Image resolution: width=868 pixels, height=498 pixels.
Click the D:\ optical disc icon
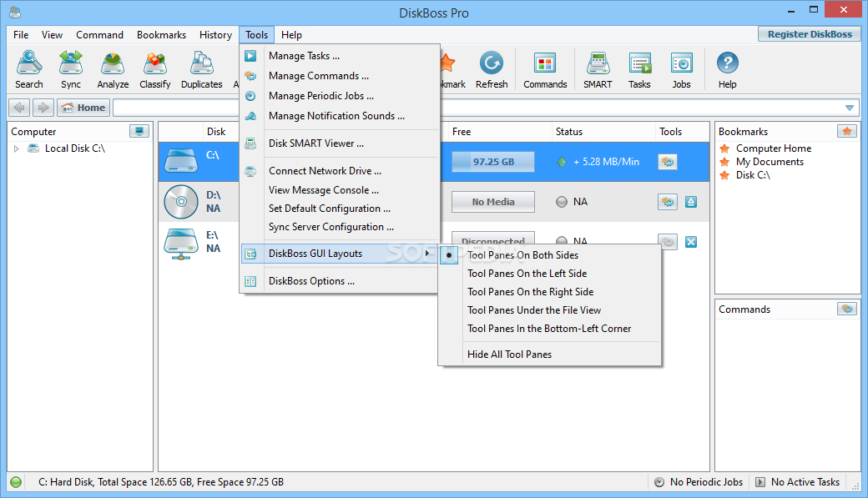[181, 201]
